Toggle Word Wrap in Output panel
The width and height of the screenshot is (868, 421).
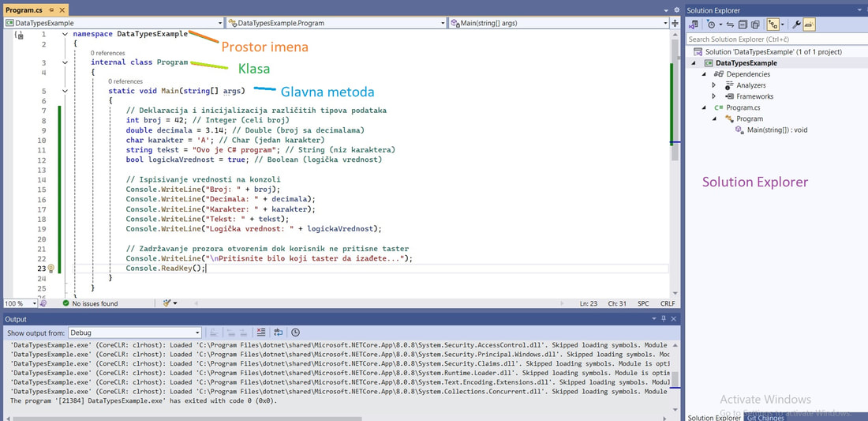pos(279,333)
